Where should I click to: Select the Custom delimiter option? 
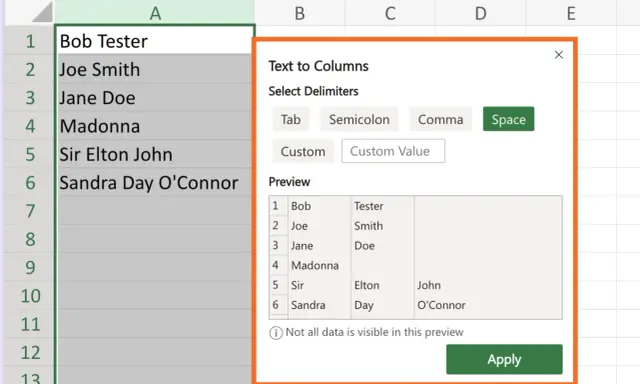pyautogui.click(x=303, y=151)
